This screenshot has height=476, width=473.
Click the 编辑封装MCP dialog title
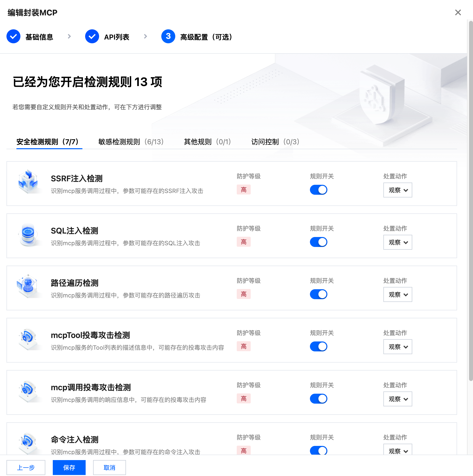click(32, 12)
